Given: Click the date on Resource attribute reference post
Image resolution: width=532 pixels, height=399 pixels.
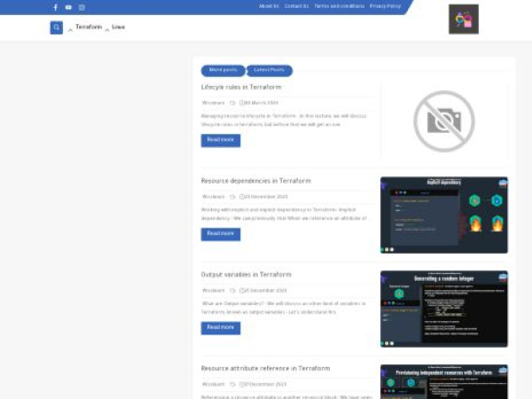Looking at the screenshot, I should (x=263, y=384).
